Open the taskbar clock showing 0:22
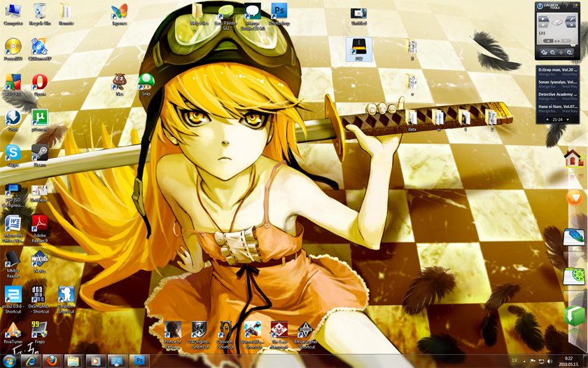 [568, 361]
